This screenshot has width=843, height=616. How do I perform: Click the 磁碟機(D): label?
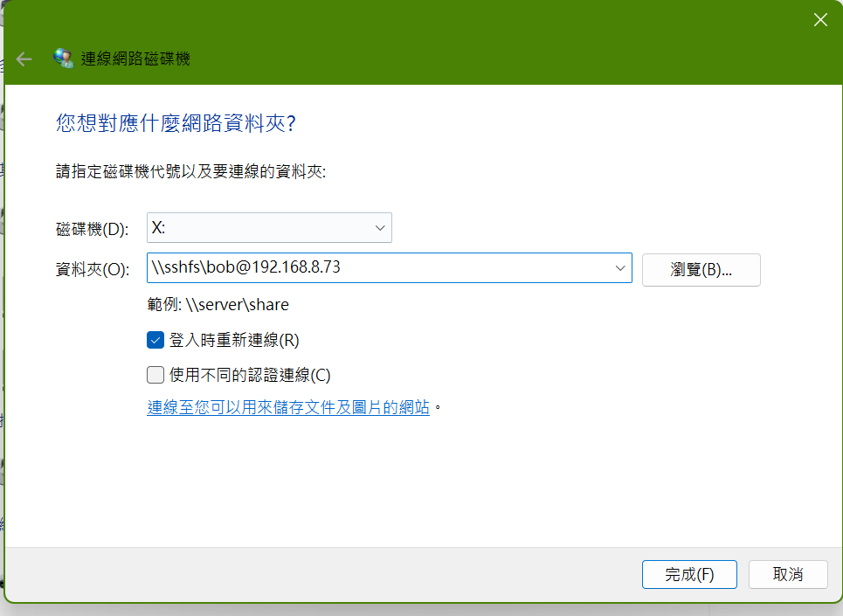[92, 229]
